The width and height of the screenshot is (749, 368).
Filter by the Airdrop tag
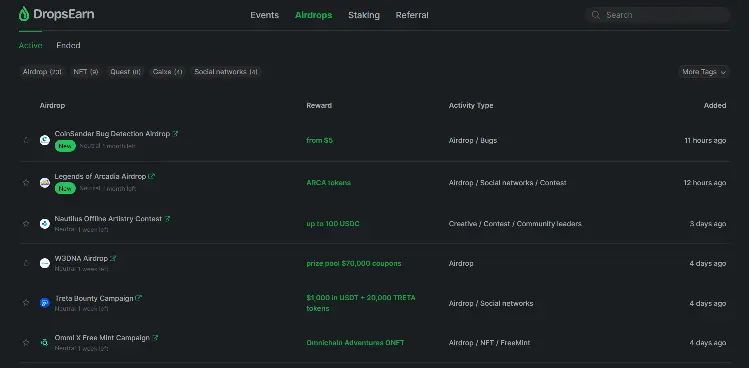point(42,72)
